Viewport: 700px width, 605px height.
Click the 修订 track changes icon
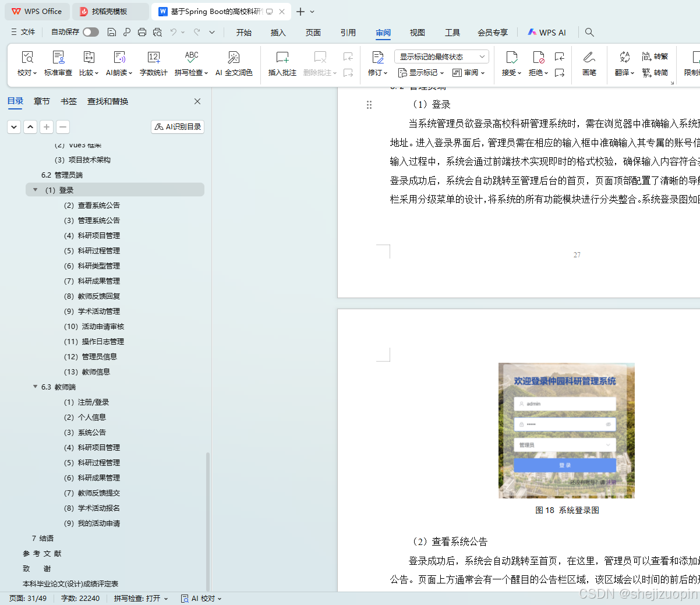pyautogui.click(x=377, y=57)
